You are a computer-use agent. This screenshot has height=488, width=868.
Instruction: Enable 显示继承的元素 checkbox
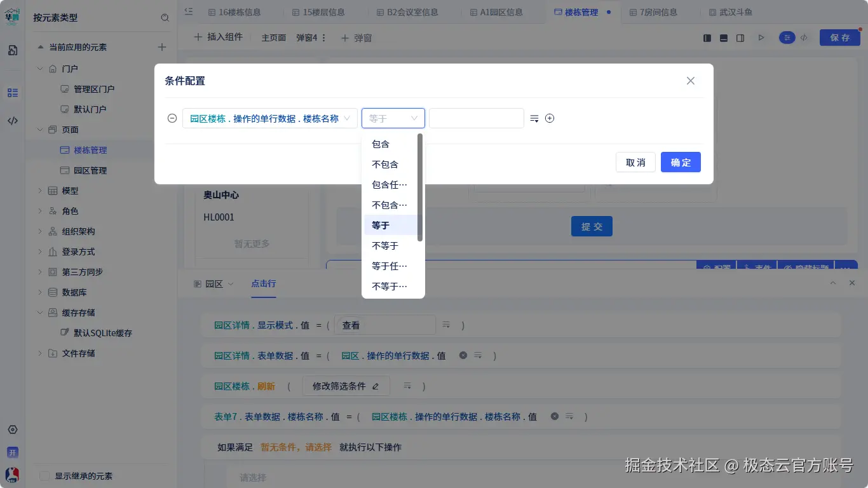pyautogui.click(x=44, y=476)
